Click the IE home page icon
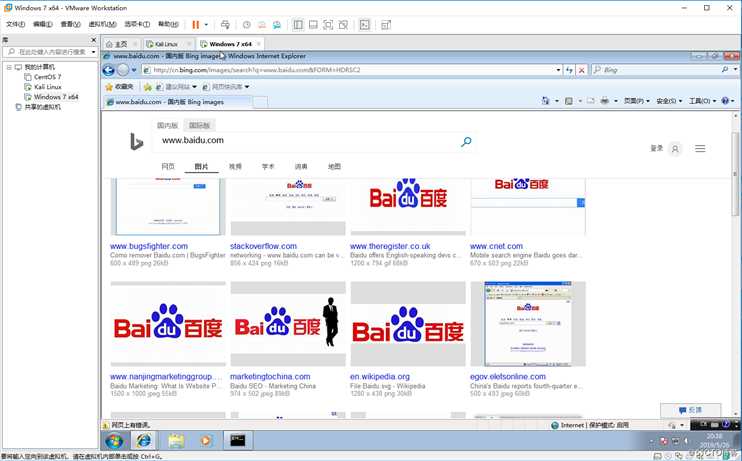Image resolution: width=742 pixels, height=461 pixels. click(x=546, y=100)
